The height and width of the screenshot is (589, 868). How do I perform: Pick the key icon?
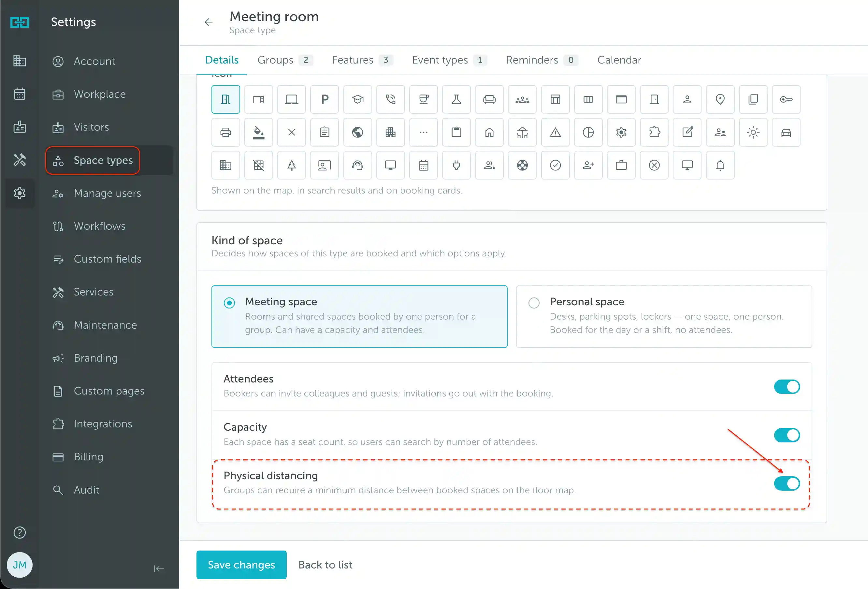click(x=786, y=99)
